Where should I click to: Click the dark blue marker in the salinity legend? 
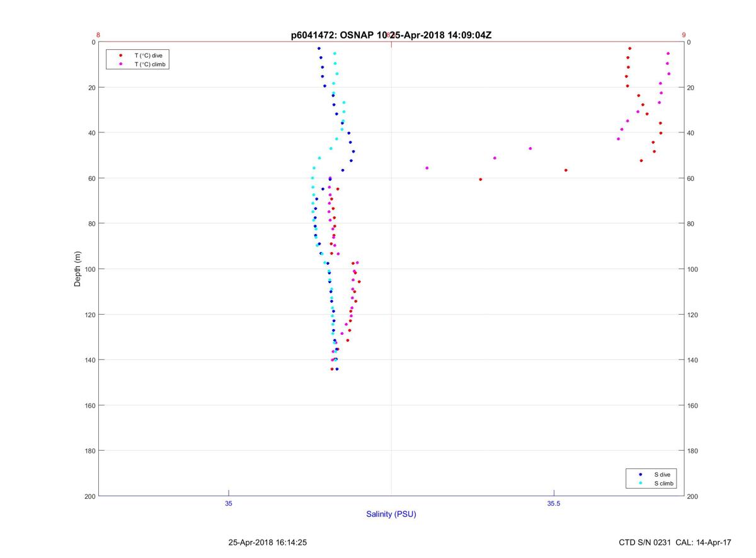(641, 474)
